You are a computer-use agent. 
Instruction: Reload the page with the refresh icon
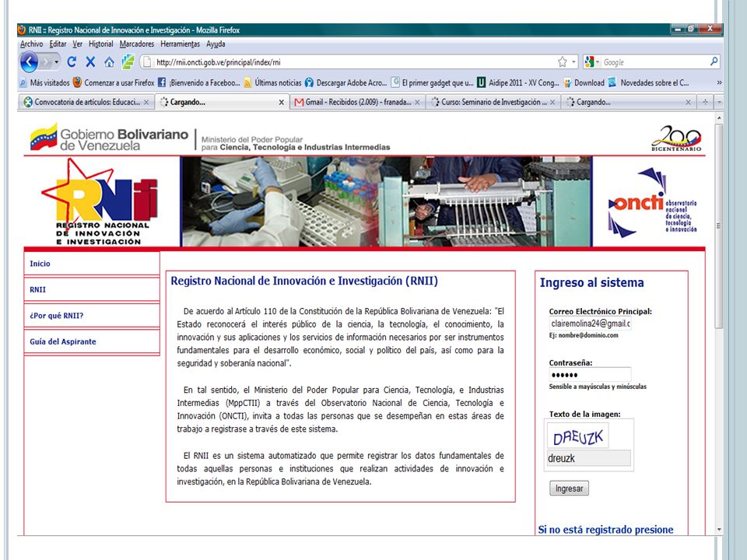point(72,62)
